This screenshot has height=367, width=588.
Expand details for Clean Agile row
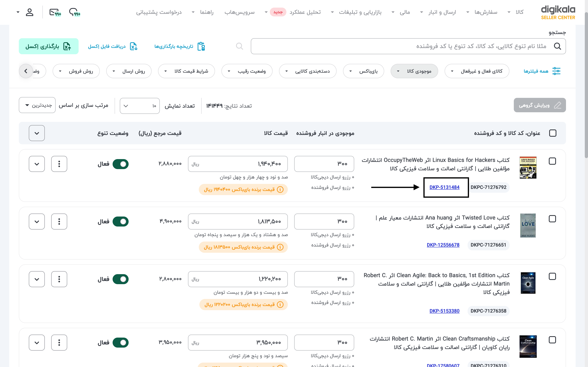click(37, 279)
